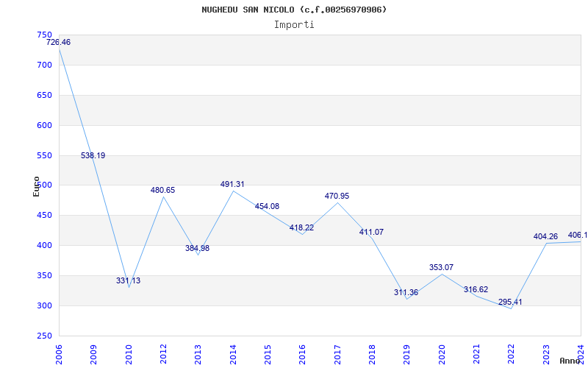Select the 726.46 data label
The image size is (588, 368).
[59, 43]
